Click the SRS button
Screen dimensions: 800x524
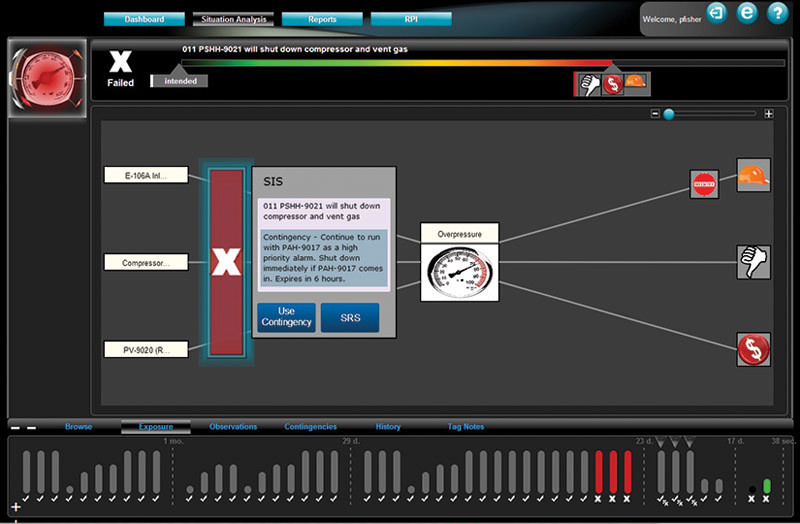(350, 317)
